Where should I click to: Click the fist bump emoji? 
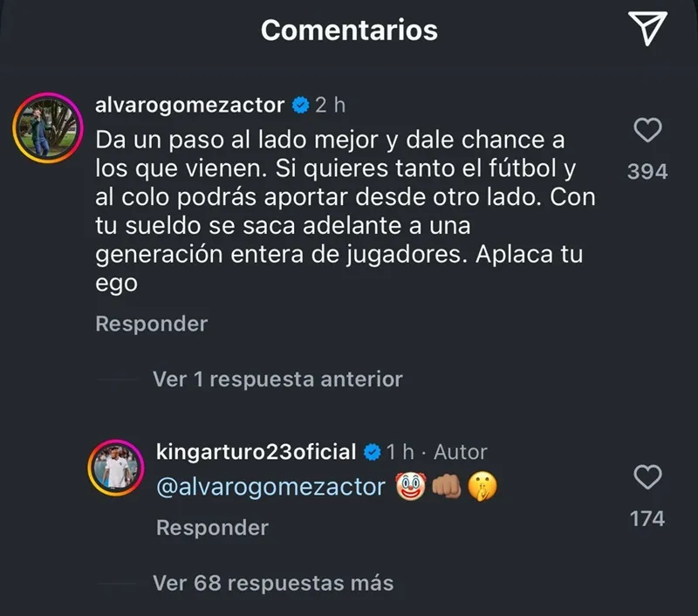pos(446,487)
